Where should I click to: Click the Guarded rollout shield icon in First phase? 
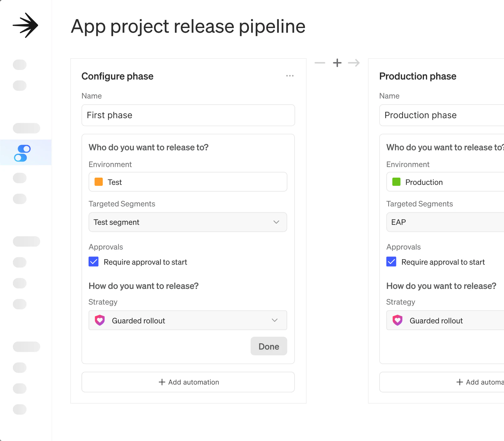coord(100,320)
